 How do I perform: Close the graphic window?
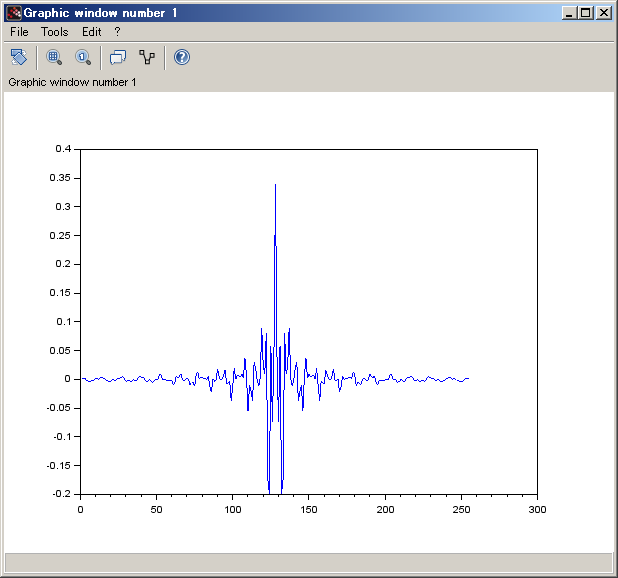[603, 13]
